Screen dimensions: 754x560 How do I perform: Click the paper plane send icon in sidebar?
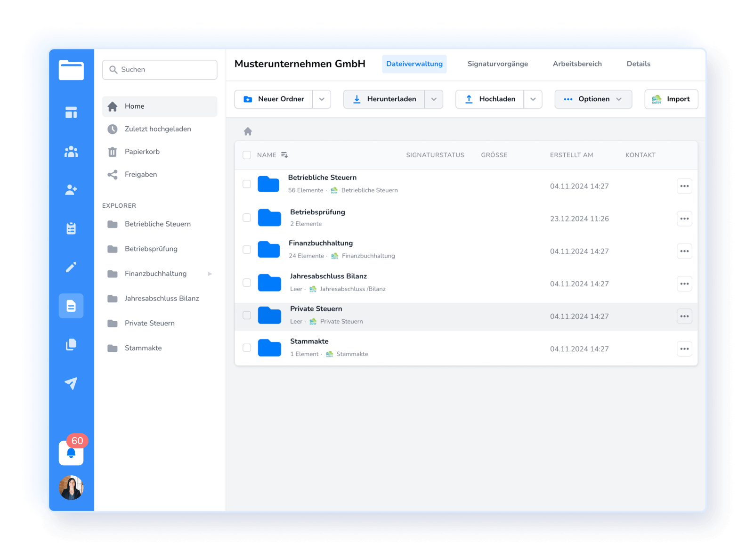(x=71, y=383)
